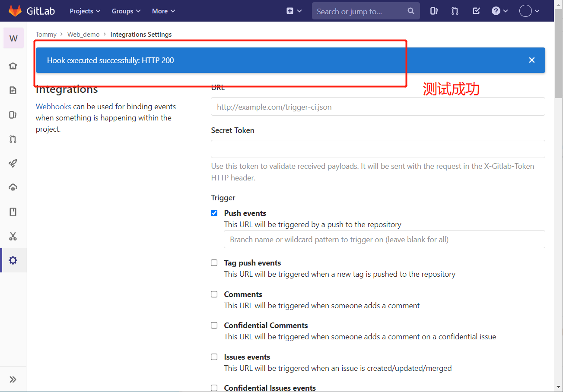Click the branch name wildcard pattern field

385,239
